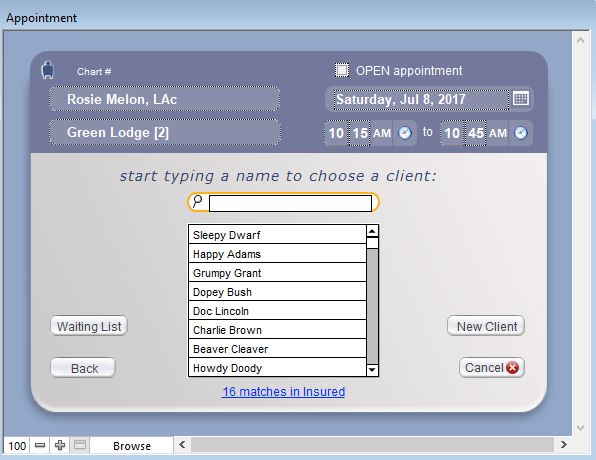Click the client name search field

pyautogui.click(x=290, y=203)
